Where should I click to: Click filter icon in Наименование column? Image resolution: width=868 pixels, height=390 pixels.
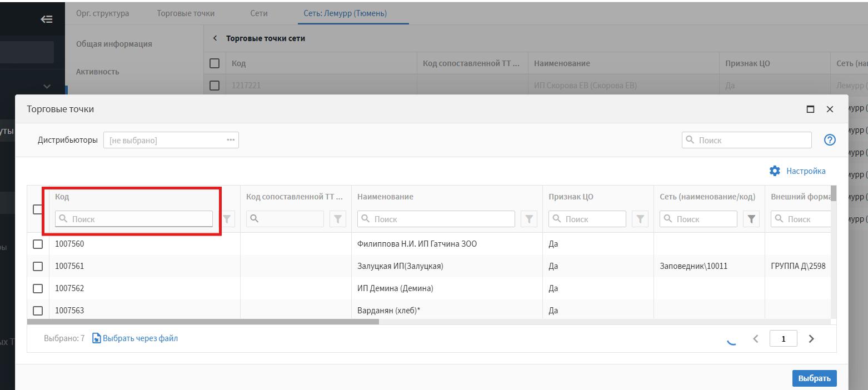click(x=529, y=219)
